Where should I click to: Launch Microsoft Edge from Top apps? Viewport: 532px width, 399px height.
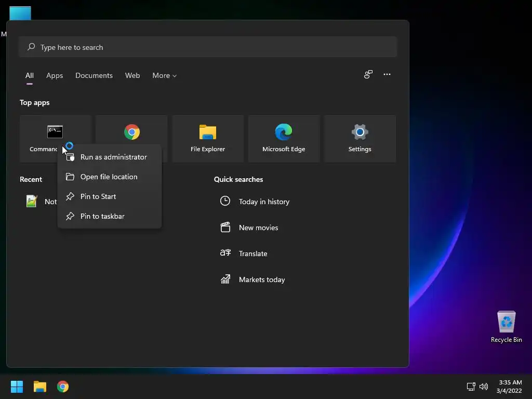284,138
